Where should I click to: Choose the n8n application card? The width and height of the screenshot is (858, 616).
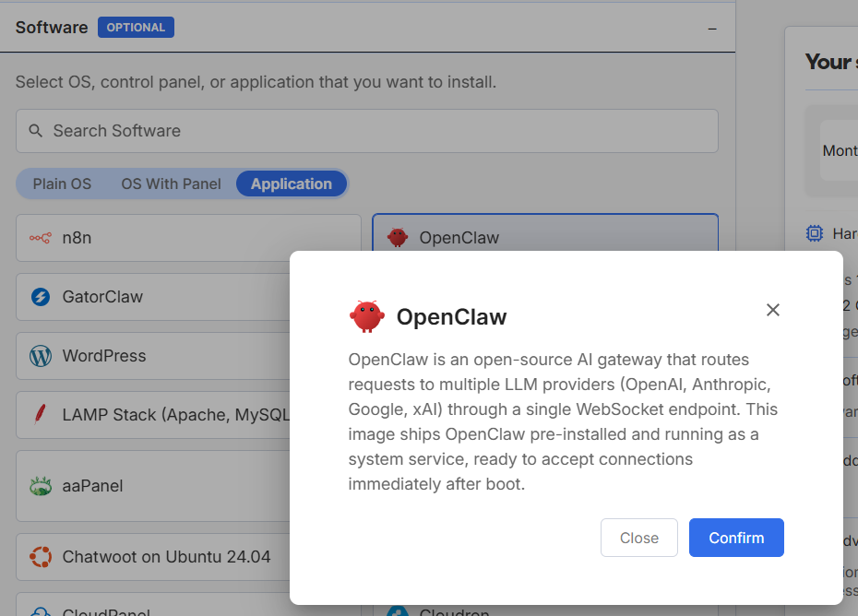pyautogui.click(x=188, y=238)
